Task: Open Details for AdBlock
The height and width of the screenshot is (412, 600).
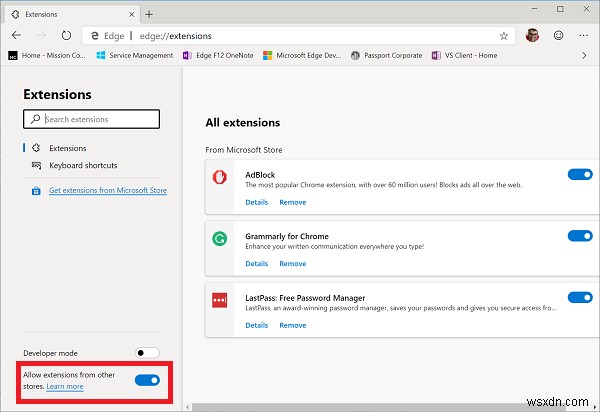Action: click(256, 202)
